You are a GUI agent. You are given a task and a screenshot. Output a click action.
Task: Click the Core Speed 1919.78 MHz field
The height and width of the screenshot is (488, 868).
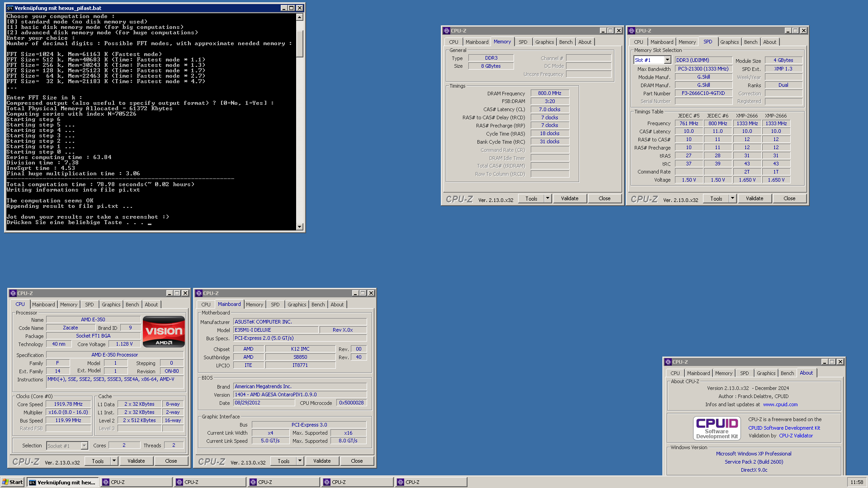coord(68,404)
